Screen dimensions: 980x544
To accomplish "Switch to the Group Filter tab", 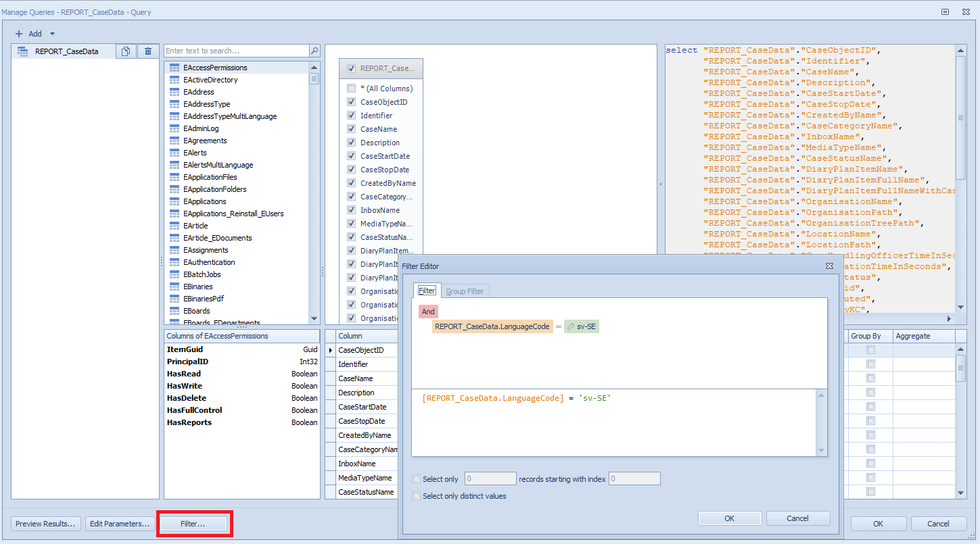I will pyautogui.click(x=465, y=291).
